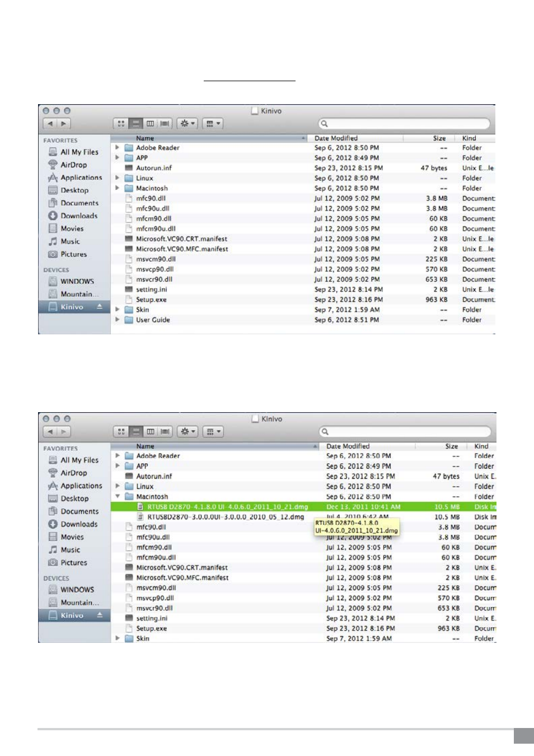Collapse the Macintosh folder in bottom window
534x756 pixels.
(118, 496)
